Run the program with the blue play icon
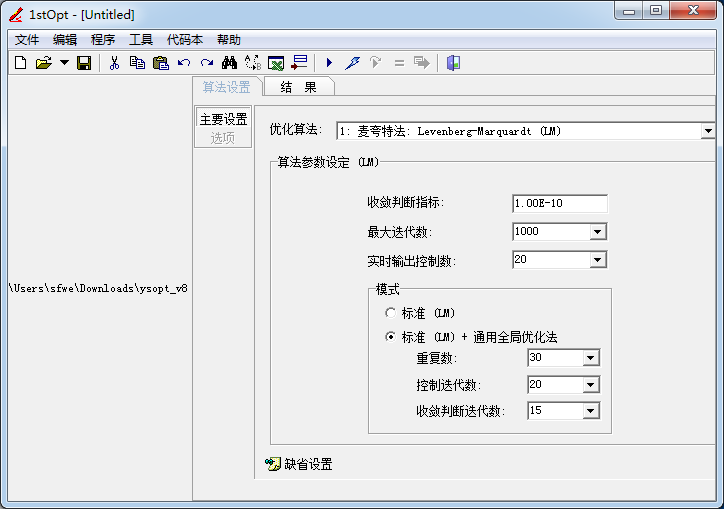This screenshot has height=509, width=724. 329,62
